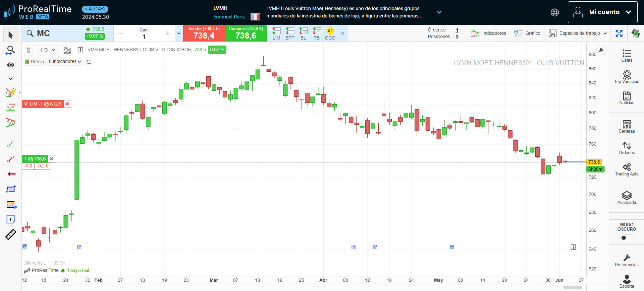Viewport: 644px width, 291px height.
Task: Add a TS trailing stop order
Action: click(317, 33)
